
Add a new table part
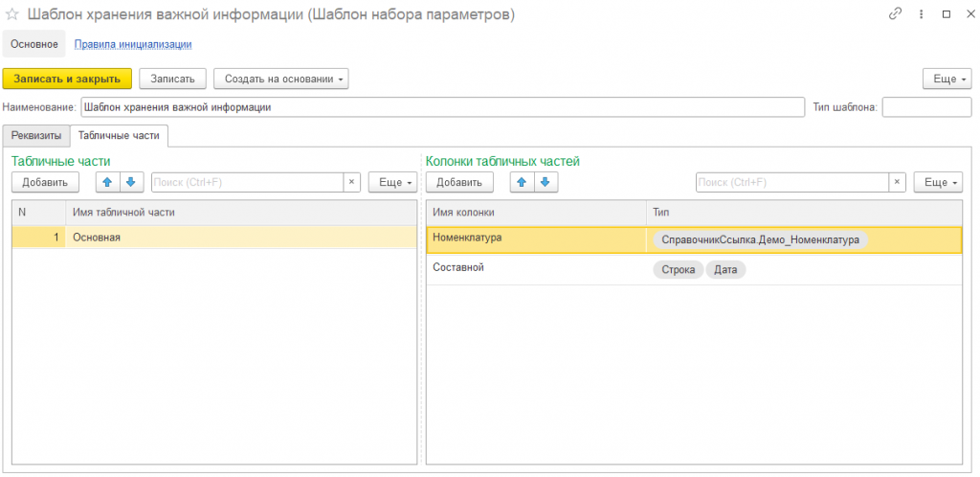tap(45, 182)
